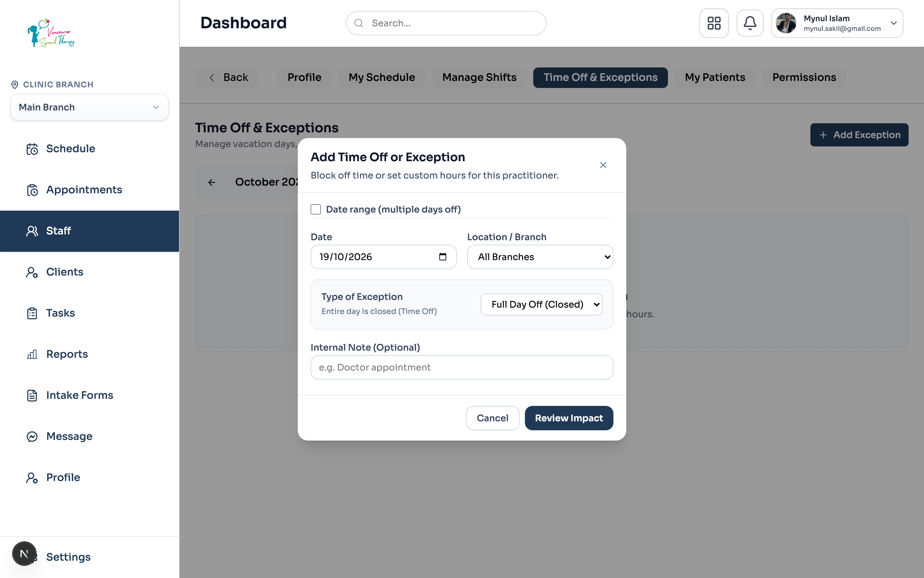
Task: Click the Intake Forms document icon
Action: tap(32, 395)
